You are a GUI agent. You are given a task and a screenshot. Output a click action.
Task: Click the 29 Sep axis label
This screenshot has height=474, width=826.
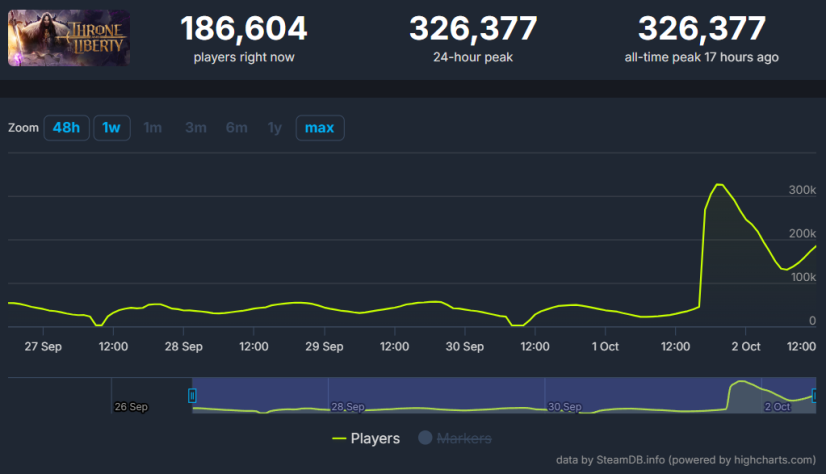(x=324, y=347)
